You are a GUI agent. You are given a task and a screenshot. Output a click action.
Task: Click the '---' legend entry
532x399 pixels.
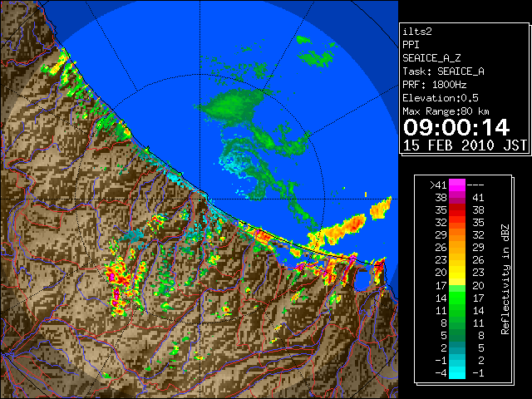(475, 185)
